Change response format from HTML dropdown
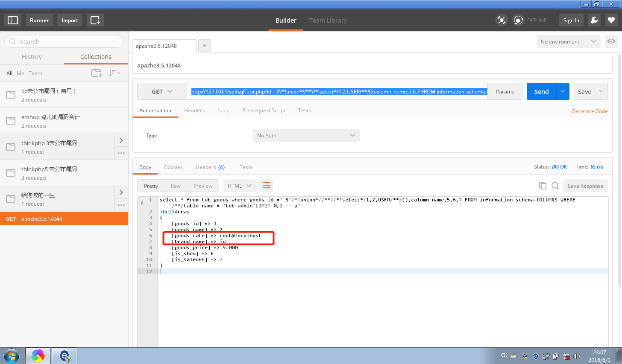The width and height of the screenshot is (622, 364). tap(240, 186)
